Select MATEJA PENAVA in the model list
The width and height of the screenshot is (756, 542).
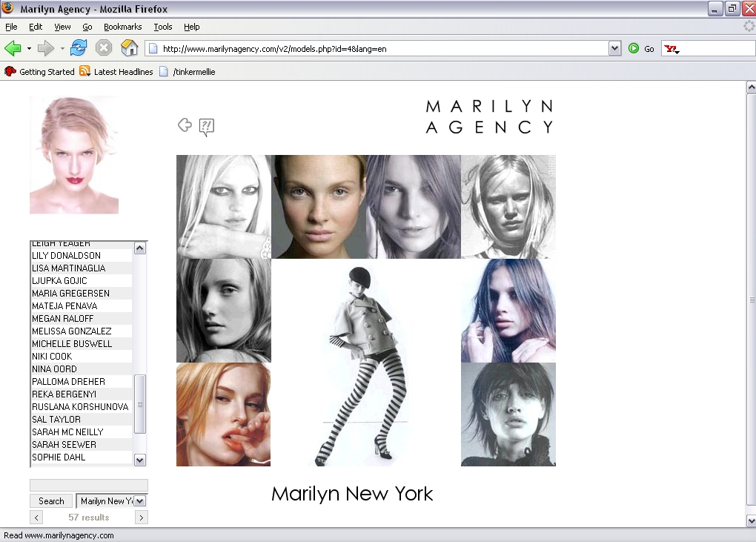point(82,305)
